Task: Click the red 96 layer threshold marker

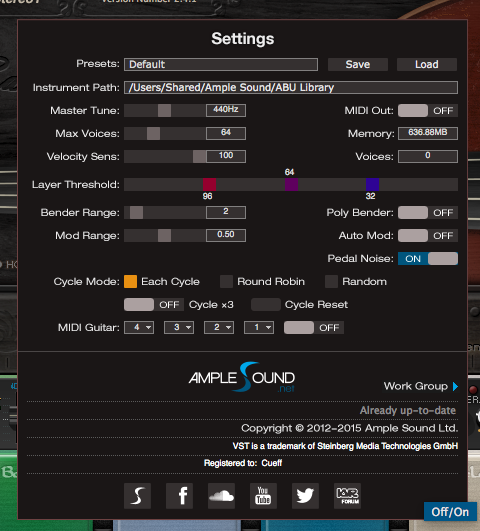Action: tap(209, 185)
